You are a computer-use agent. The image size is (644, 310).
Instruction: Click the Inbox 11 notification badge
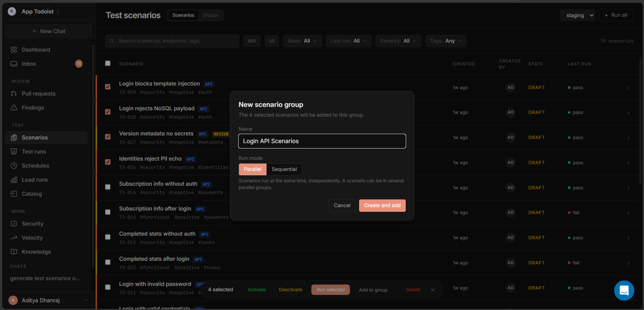click(79, 64)
